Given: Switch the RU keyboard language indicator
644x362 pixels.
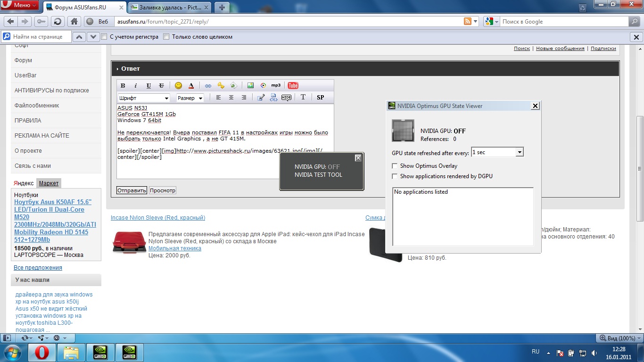Looking at the screenshot, I should click(536, 352).
